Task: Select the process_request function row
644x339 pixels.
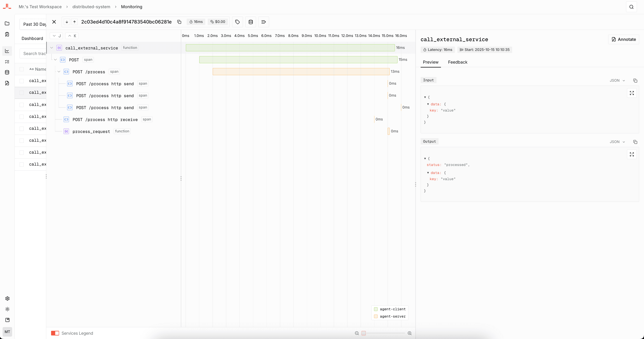Action: tap(91, 131)
